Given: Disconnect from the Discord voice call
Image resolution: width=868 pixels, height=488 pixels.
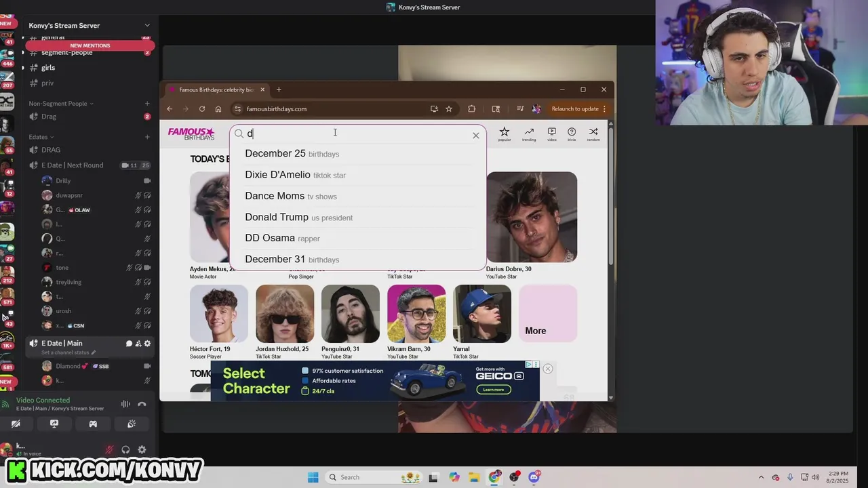Looking at the screenshot, I should [142, 404].
